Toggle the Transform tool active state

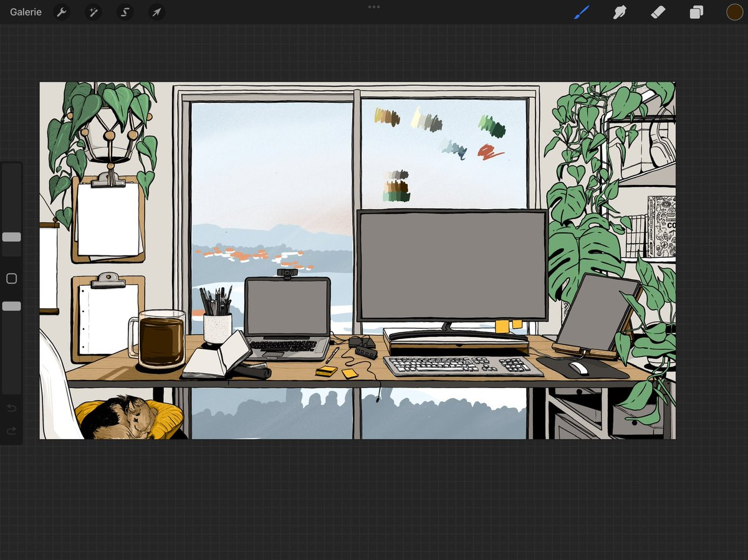156,12
